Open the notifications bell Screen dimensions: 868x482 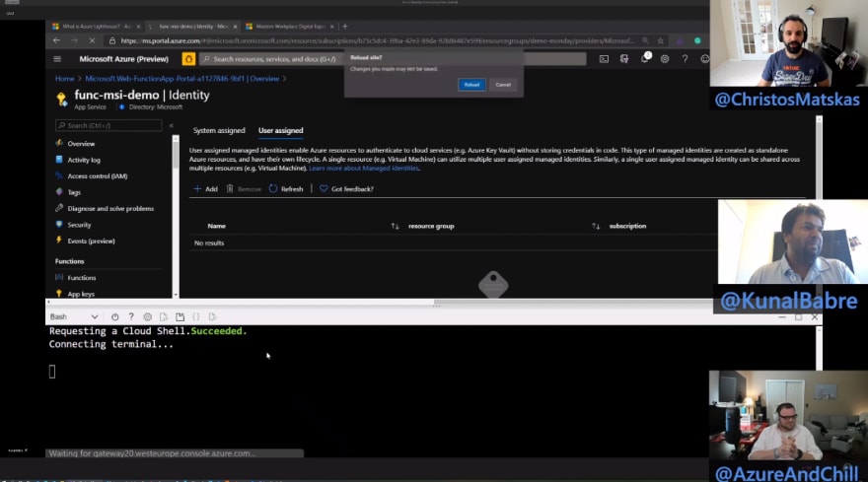pos(645,58)
